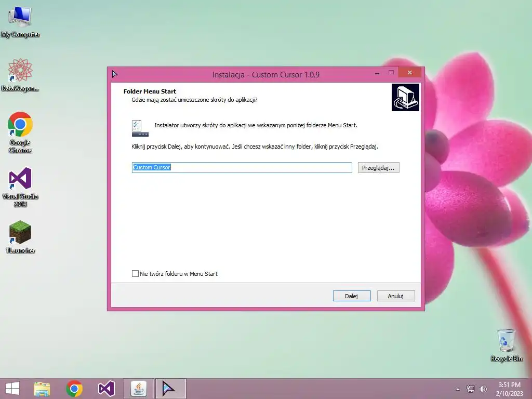Click the installer cursor icon in title bar
This screenshot has width=532, height=399.
tap(115, 74)
